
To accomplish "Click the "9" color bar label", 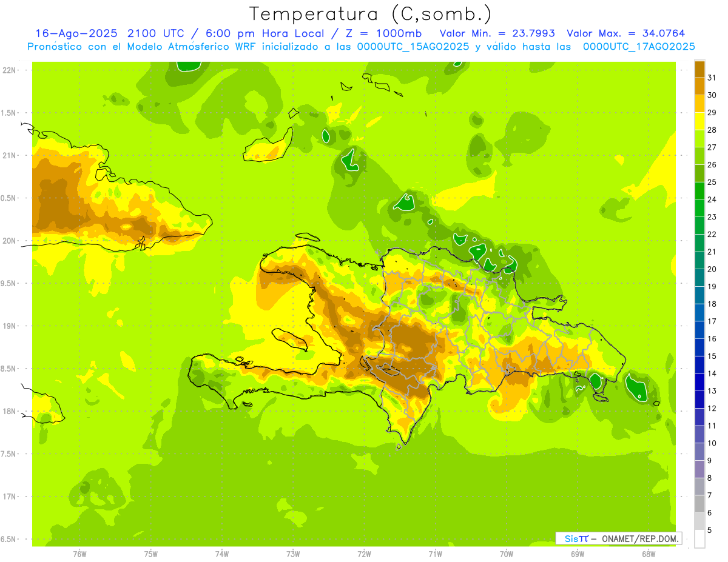I will [710, 461].
